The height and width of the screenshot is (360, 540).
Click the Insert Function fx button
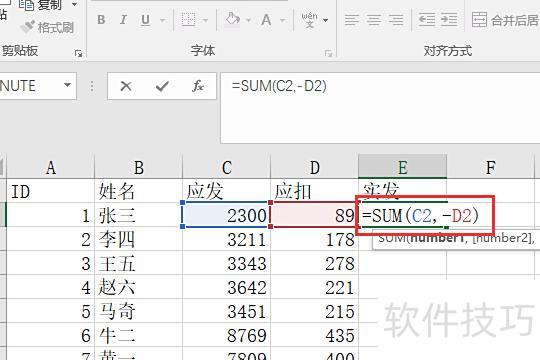point(198,86)
